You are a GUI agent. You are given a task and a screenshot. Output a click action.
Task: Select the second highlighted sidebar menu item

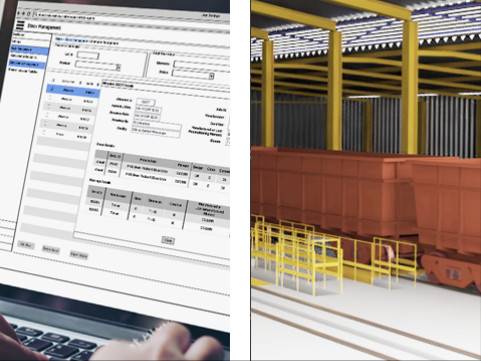[28, 63]
